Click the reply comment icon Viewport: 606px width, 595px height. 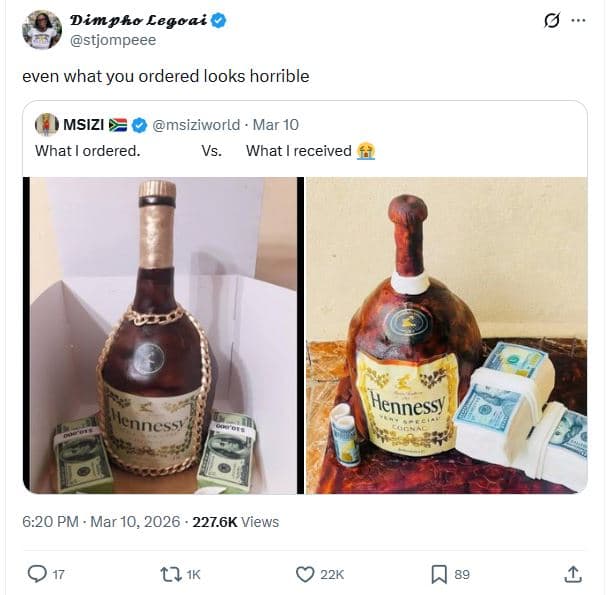[38, 574]
